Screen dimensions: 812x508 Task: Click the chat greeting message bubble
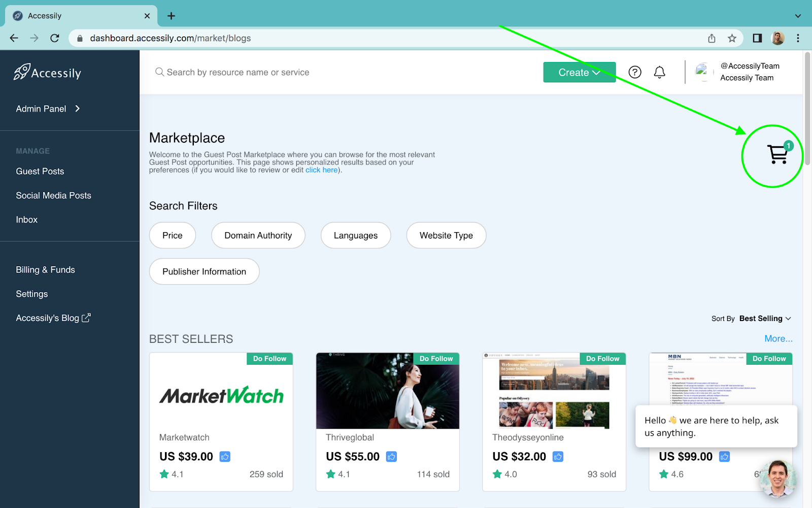(716, 426)
